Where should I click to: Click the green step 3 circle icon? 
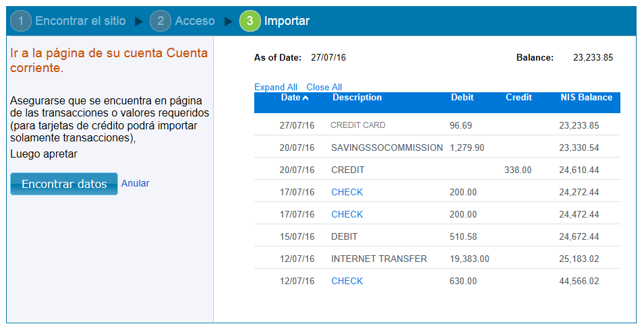point(250,22)
